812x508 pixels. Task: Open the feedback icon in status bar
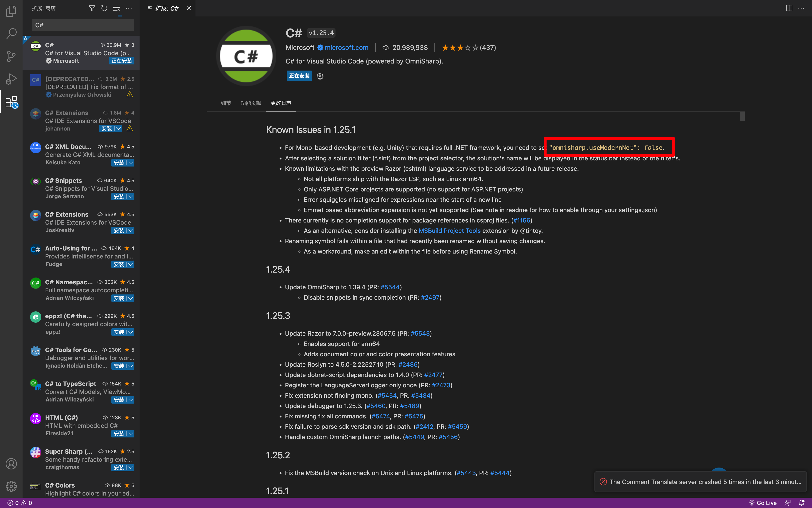pyautogui.click(x=788, y=503)
